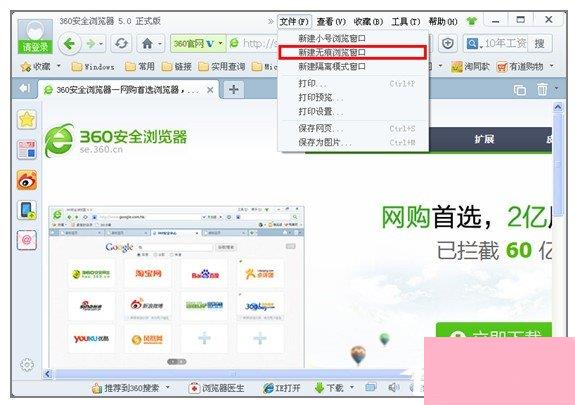This screenshot has width=575, height=405.
Task: Focus the search box with 10年工资
Action: (505, 44)
